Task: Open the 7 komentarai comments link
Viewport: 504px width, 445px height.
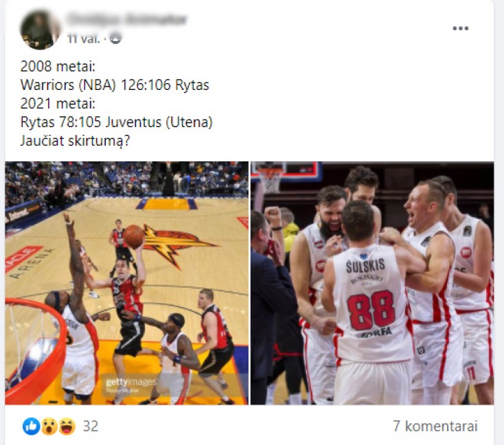Action: click(x=435, y=426)
